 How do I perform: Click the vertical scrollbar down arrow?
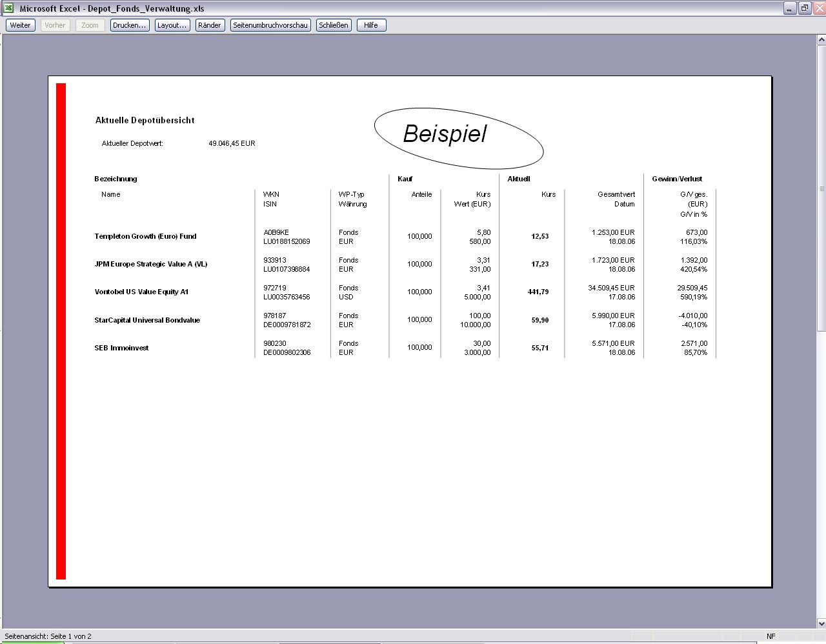[821, 623]
